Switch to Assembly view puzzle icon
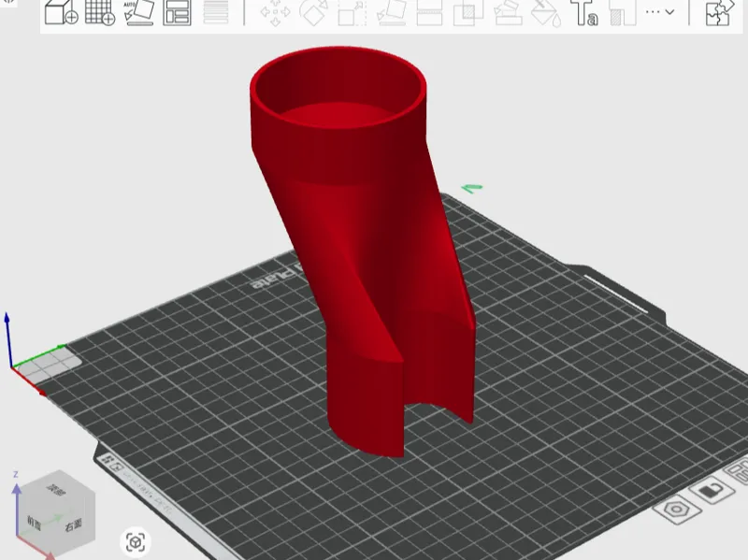Screen dimensions: 748x560 coord(718,12)
